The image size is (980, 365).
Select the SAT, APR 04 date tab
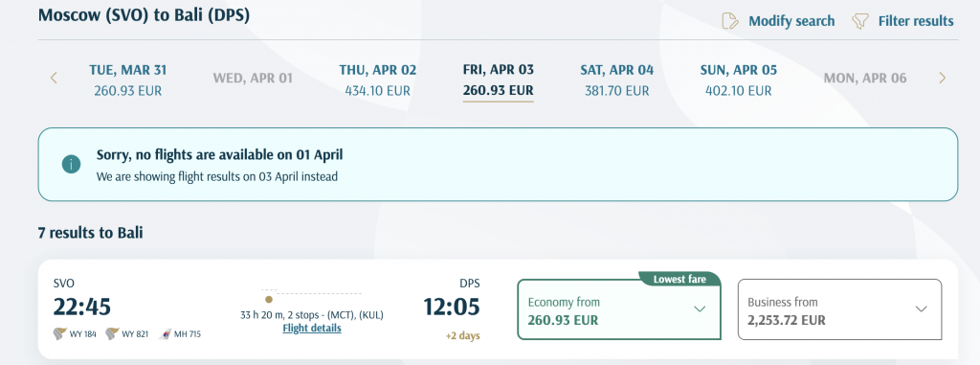coord(617,80)
